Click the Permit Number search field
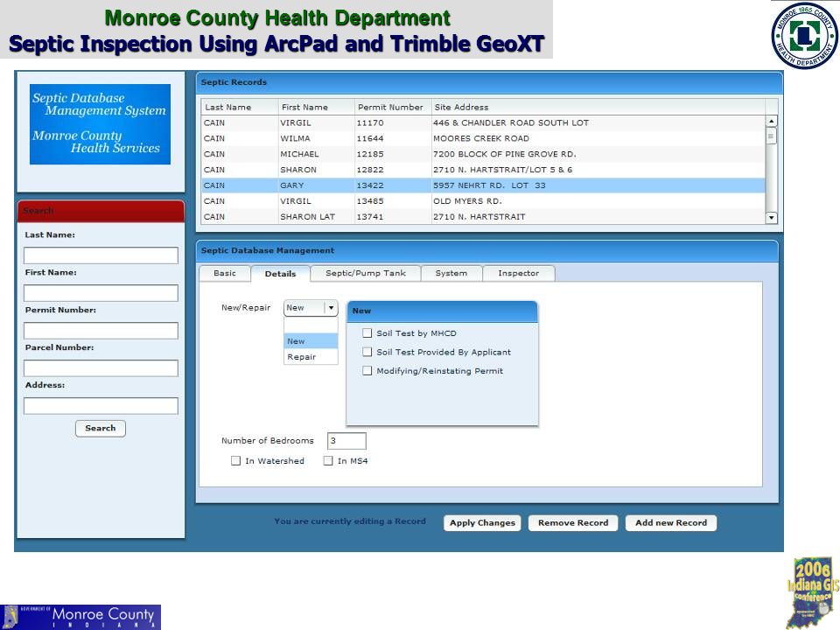Screen dimensions: 840x630 coord(101,331)
